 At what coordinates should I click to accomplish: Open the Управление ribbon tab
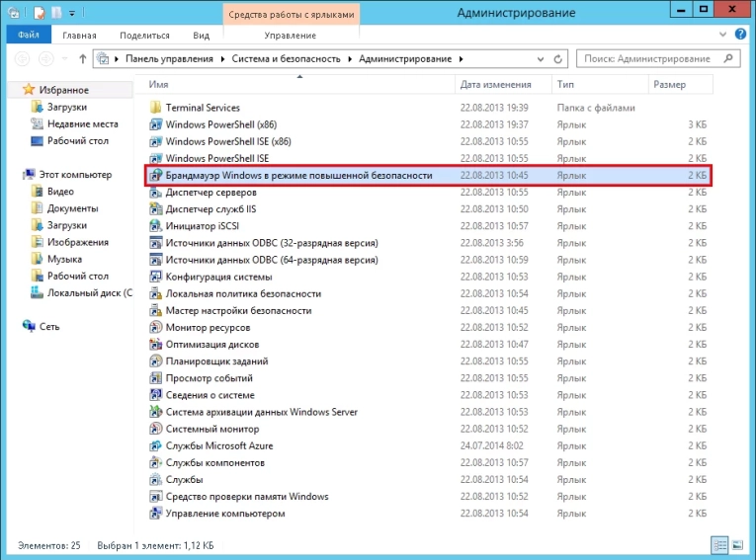[291, 36]
